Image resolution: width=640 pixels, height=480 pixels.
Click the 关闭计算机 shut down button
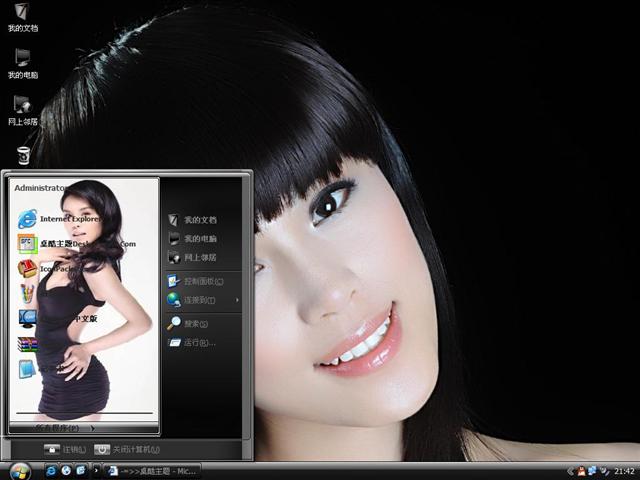coord(127,449)
